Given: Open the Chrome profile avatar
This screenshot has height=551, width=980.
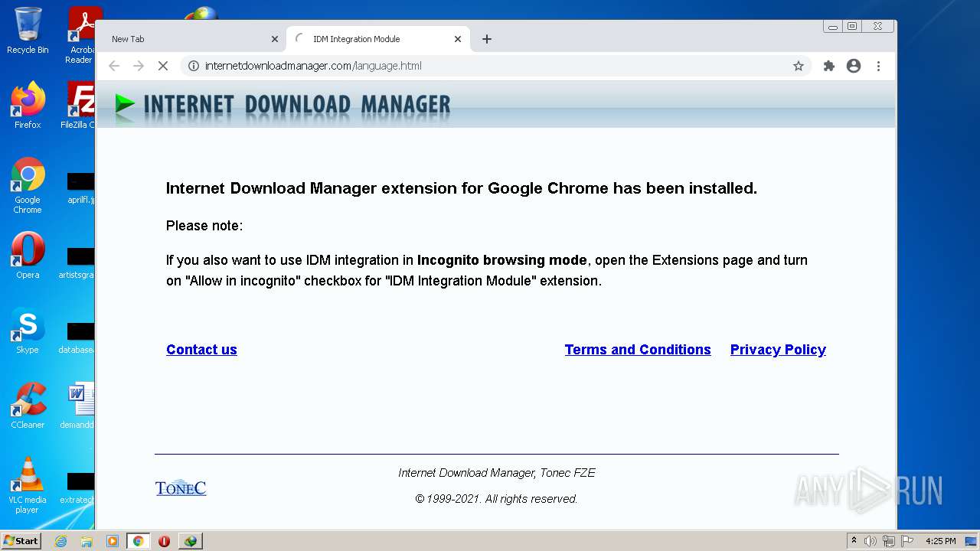Looking at the screenshot, I should 854,66.
